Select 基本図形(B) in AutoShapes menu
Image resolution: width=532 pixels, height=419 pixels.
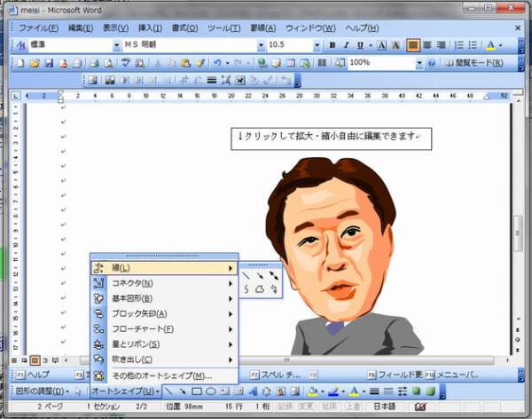coord(164,298)
